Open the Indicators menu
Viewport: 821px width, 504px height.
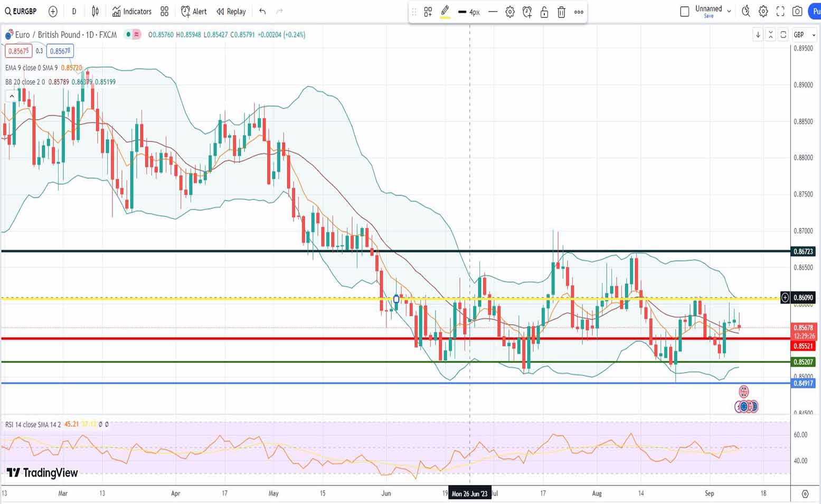[x=131, y=11]
